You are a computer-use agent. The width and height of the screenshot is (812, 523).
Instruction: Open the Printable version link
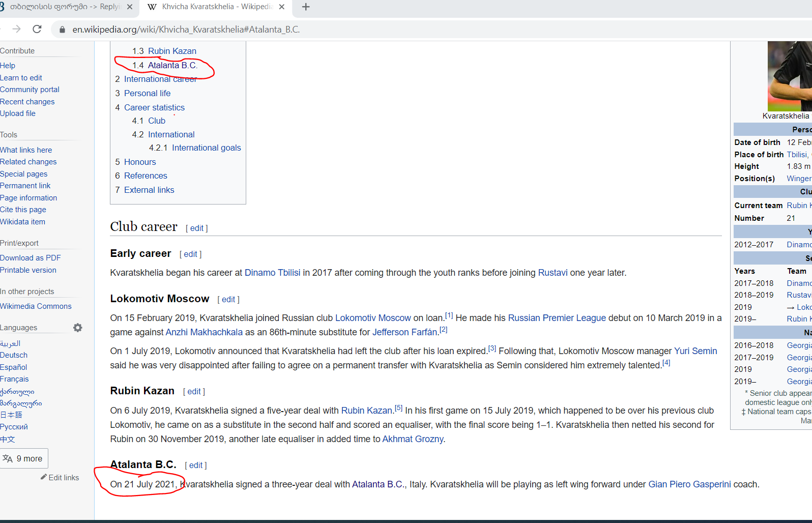tap(28, 270)
